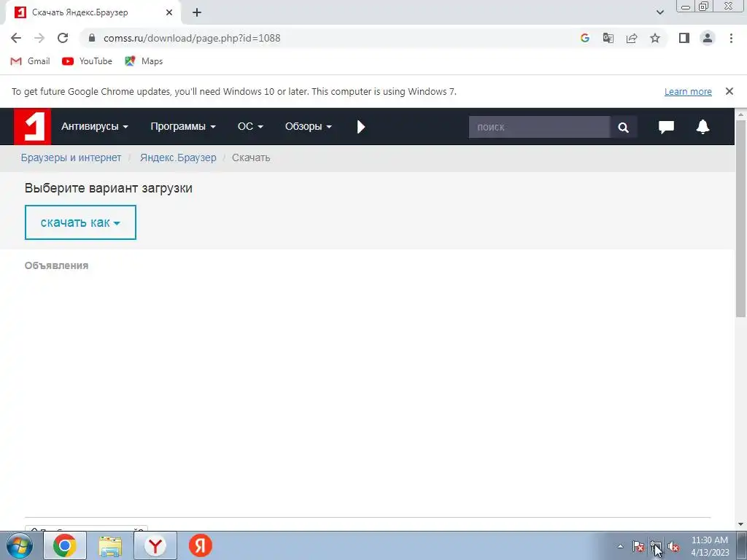Click the поиск search field
Image resolution: width=747 pixels, height=560 pixels.
539,127
